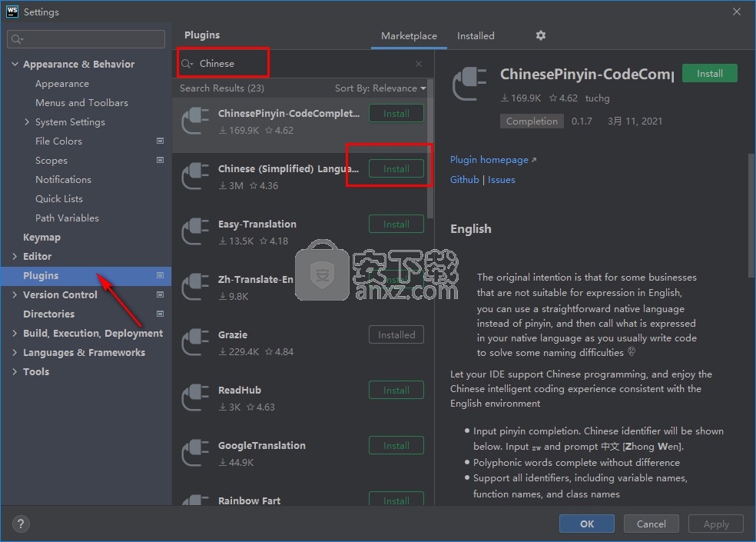The image size is (756, 542).
Task: Select the Plugins settings item
Action: 86,275
